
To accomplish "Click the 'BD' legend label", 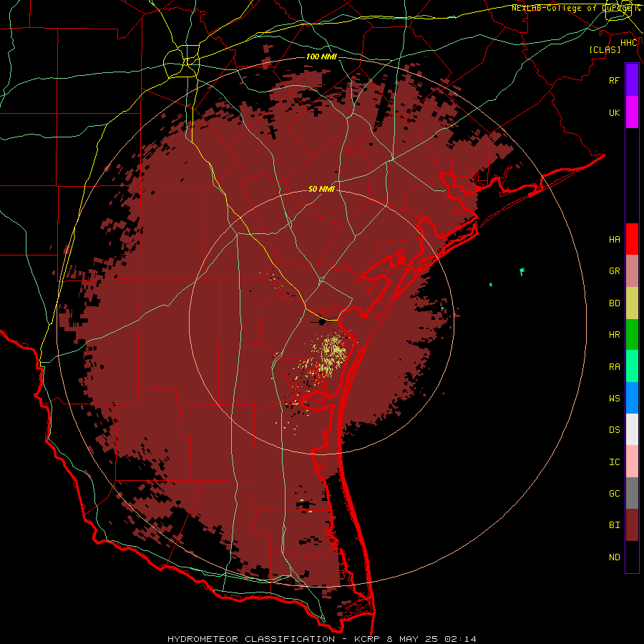I will pyautogui.click(x=614, y=303).
